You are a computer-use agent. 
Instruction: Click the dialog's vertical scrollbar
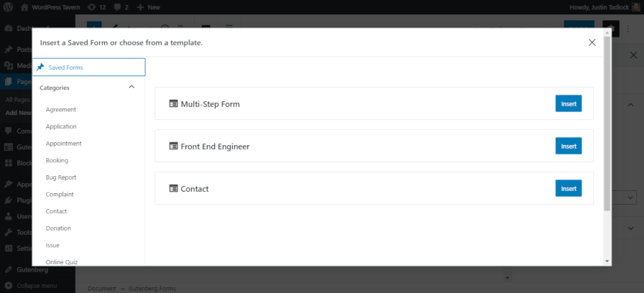607,129
